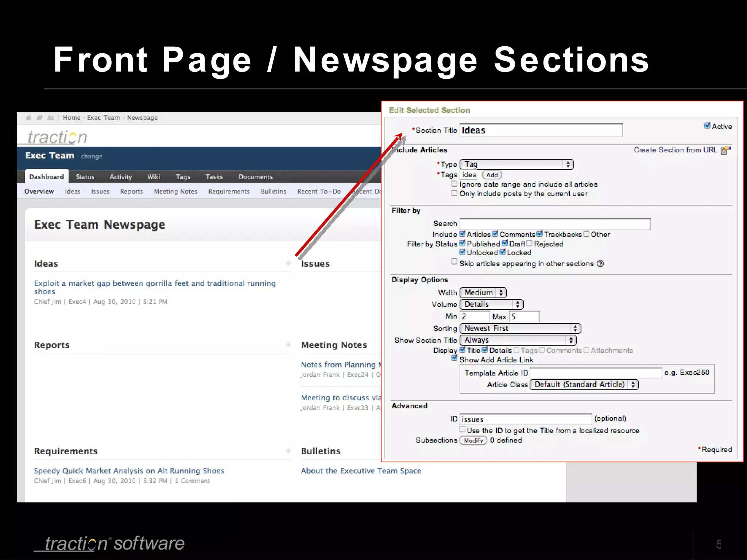Click the plus icon next to Ideas section
Viewport: 747px width, 560px height.
tap(288, 263)
